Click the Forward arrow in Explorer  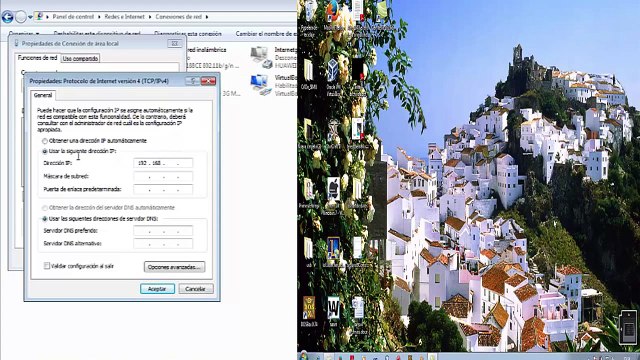click(x=21, y=17)
